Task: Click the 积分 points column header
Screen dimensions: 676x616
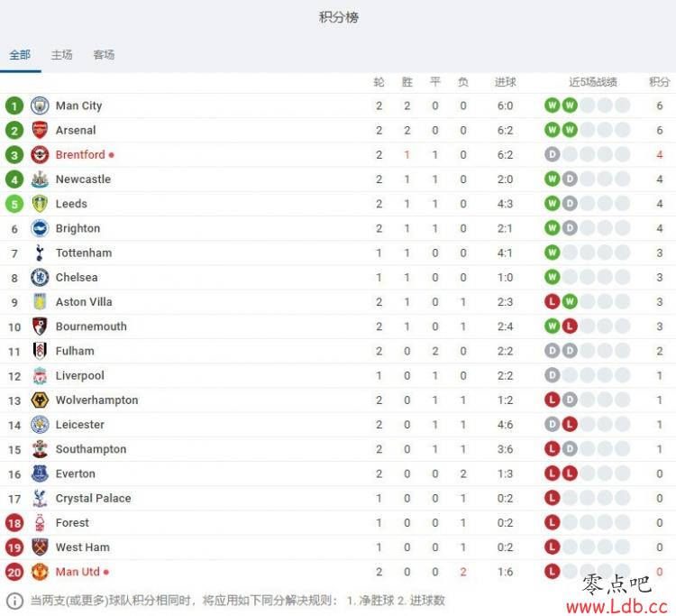Action: click(660, 82)
